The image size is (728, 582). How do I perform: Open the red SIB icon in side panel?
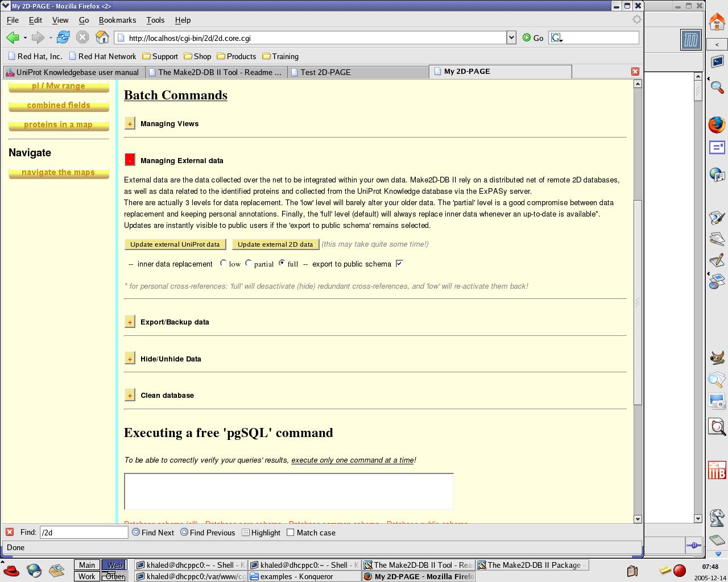(x=717, y=471)
